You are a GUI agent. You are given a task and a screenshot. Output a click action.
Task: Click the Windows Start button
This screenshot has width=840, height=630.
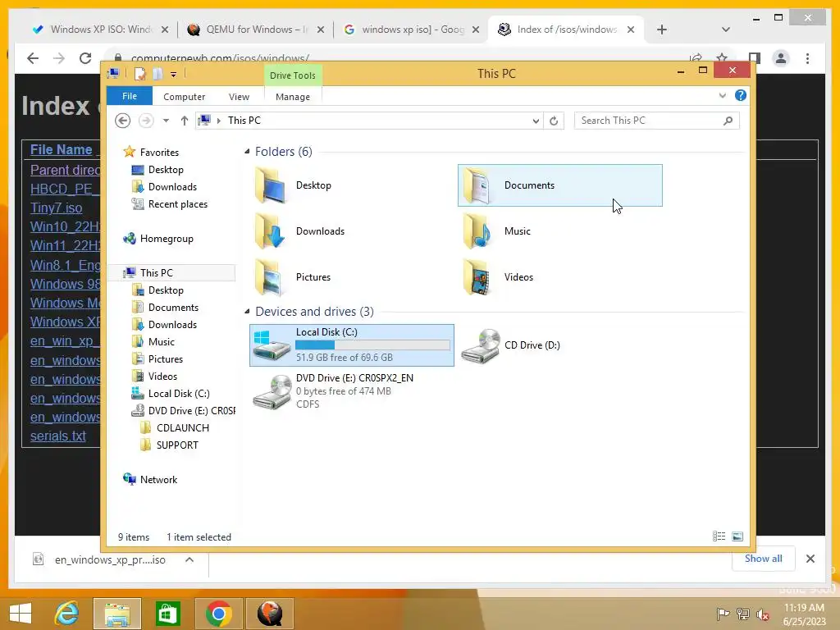(x=21, y=614)
